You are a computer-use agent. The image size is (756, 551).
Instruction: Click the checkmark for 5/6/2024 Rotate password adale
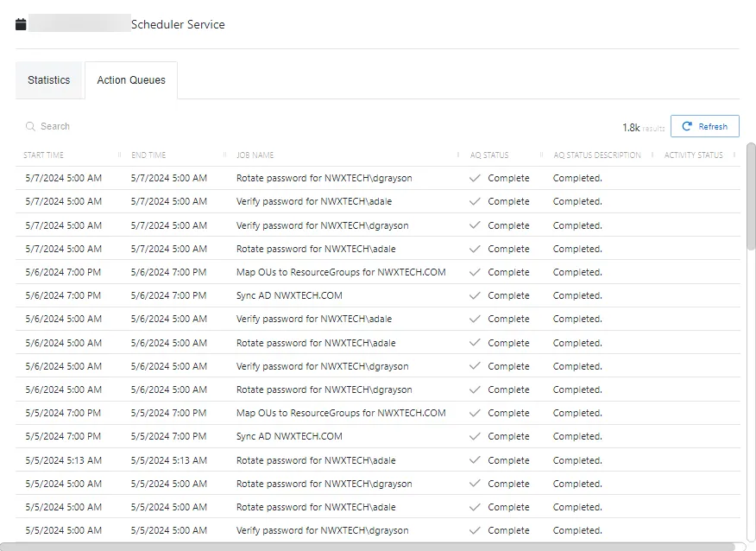[475, 343]
